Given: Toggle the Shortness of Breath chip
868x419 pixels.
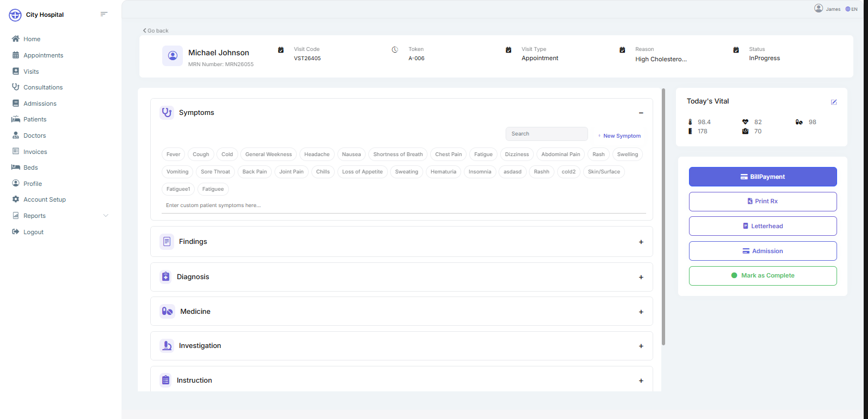Looking at the screenshot, I should (398, 154).
